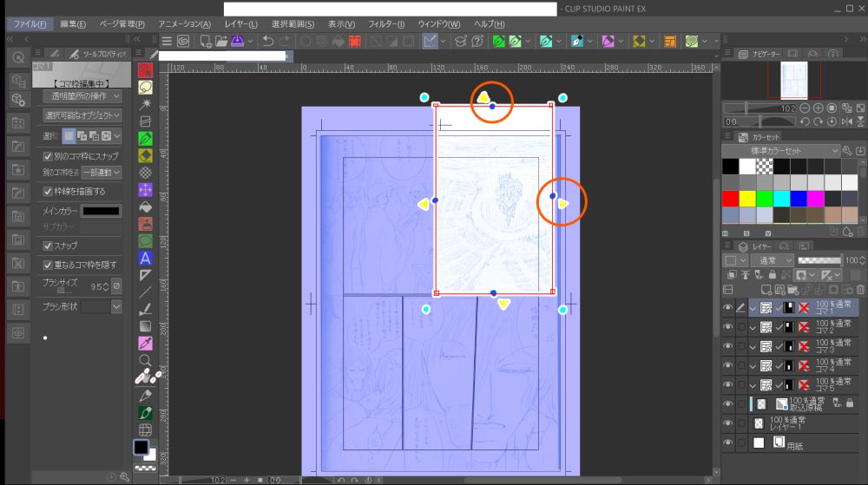This screenshot has width=868, height=485.
Task: Click the New document icon
Action: point(205,41)
